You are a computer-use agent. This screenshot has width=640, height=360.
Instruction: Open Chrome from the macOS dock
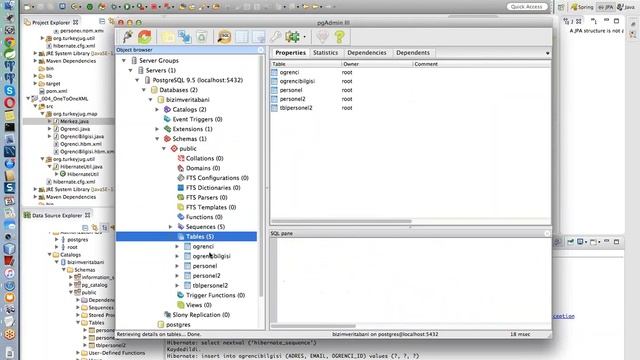10,42
